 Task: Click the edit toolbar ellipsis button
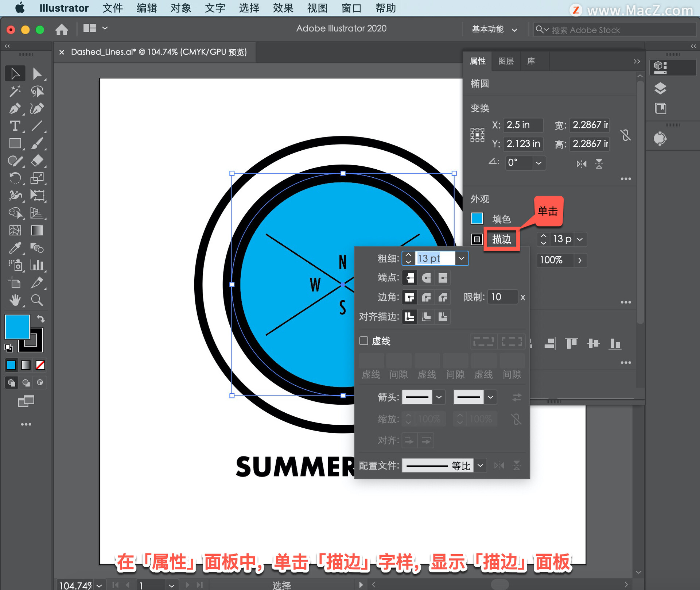point(26,424)
